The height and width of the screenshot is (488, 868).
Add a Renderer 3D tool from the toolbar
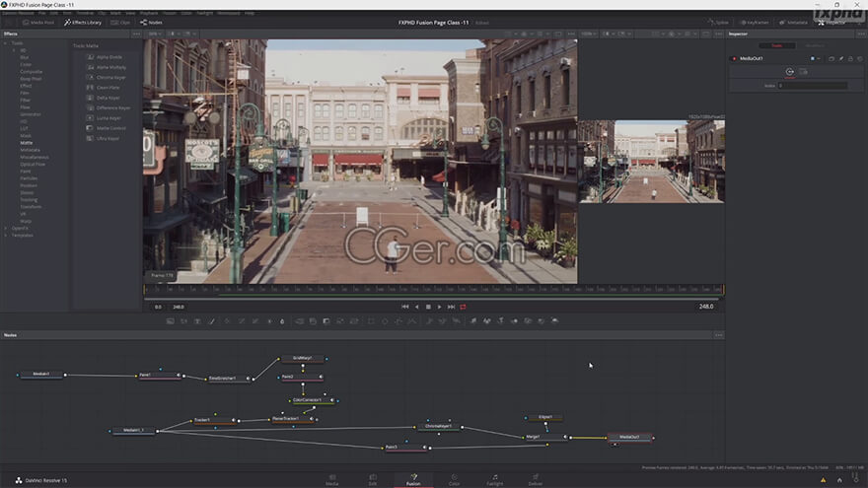pos(554,321)
